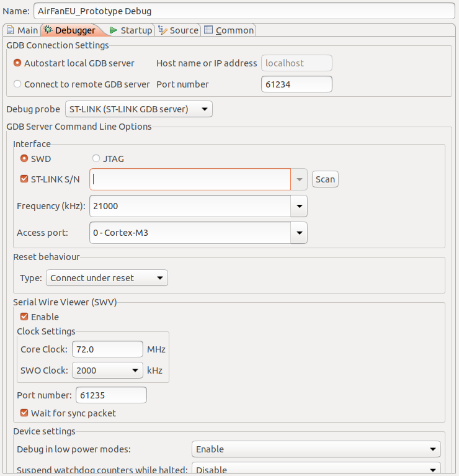Uncheck the ST-LINK S/N checkbox
The height and width of the screenshot is (476, 459).
tap(24, 179)
